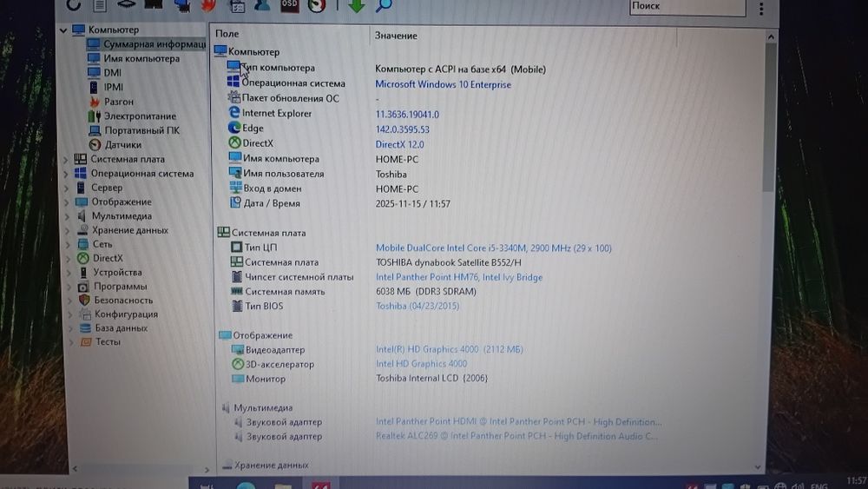Select the Безопасность tree item
868x489 pixels.
point(123,301)
